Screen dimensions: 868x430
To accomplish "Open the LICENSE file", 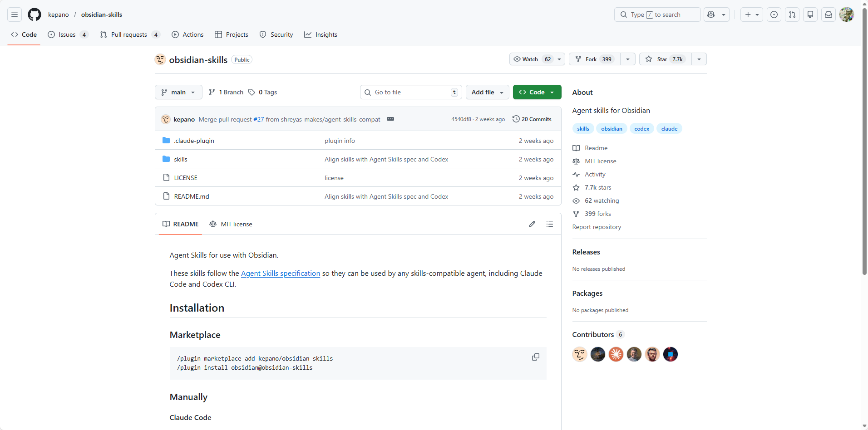I will [x=186, y=178].
